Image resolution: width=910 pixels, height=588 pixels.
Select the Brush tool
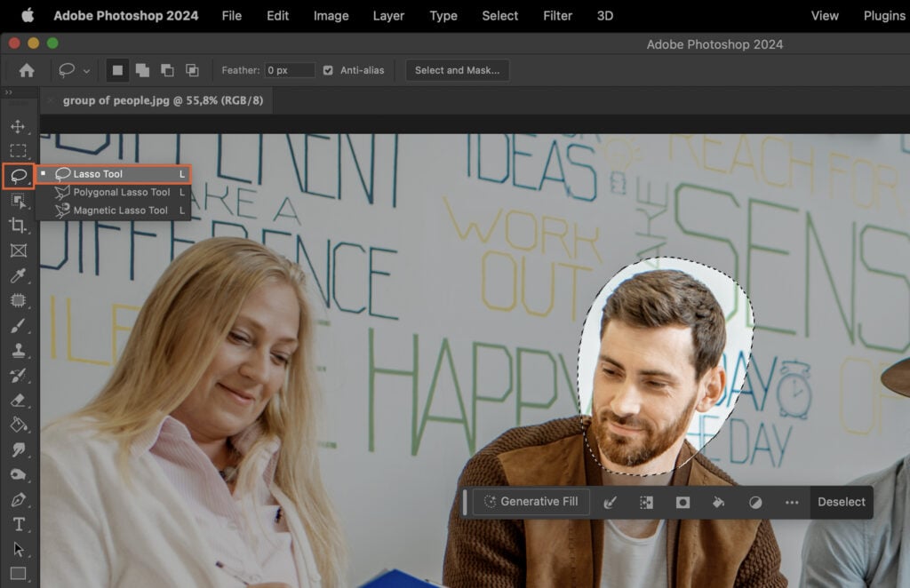20,325
